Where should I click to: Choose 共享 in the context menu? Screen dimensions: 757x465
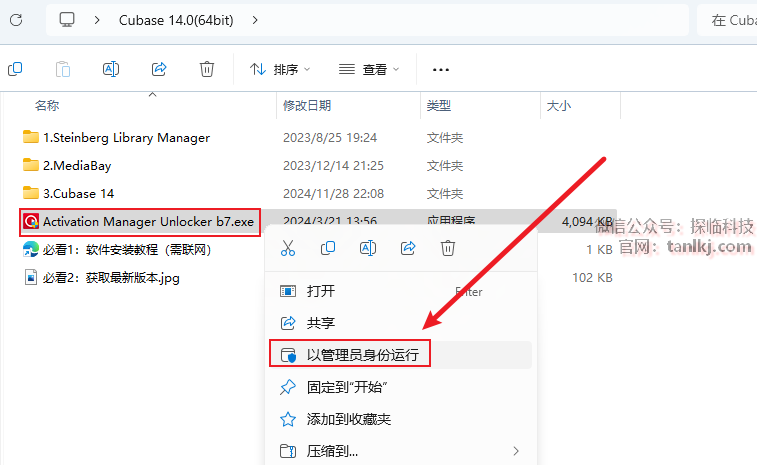coord(400,323)
